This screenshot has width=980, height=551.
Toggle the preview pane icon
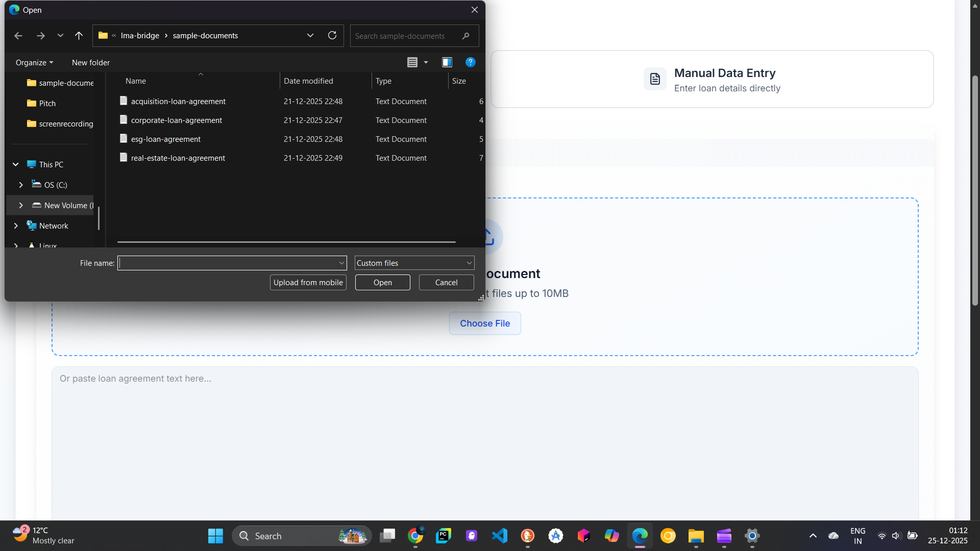tap(447, 62)
